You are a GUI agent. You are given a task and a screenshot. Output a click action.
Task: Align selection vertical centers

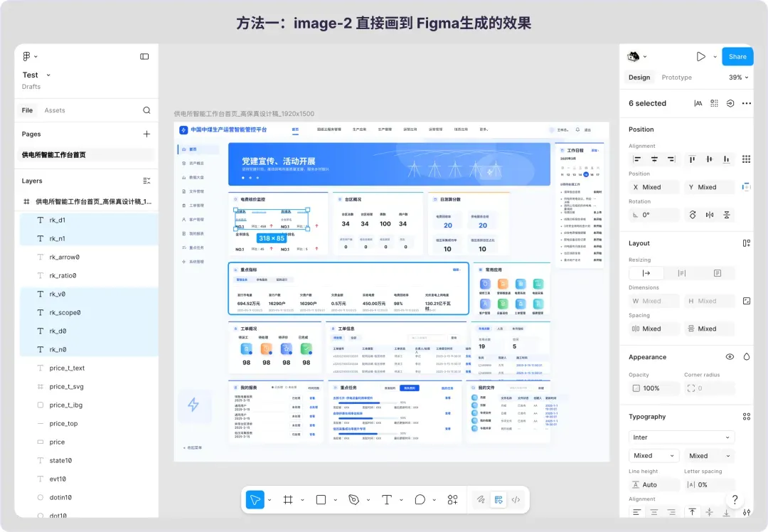click(x=709, y=159)
